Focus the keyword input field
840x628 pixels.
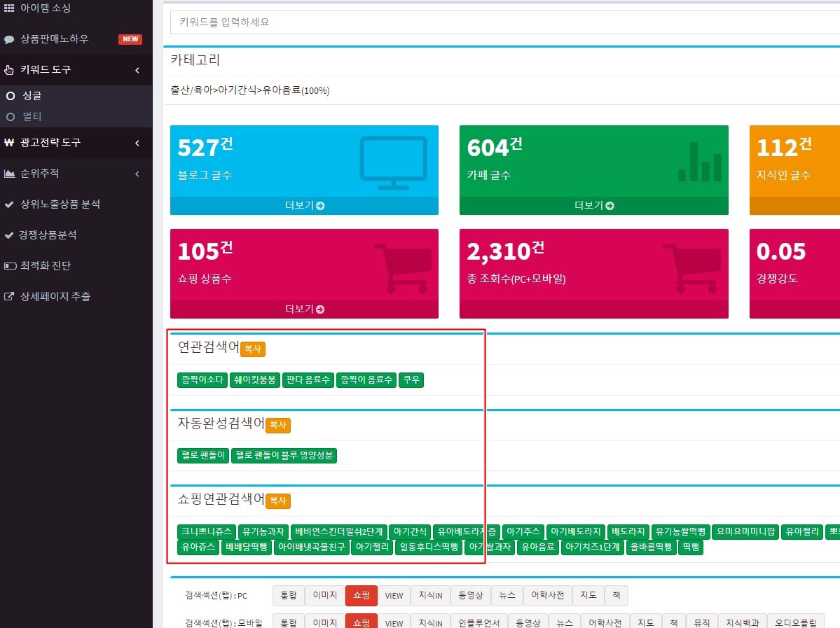[505, 22]
